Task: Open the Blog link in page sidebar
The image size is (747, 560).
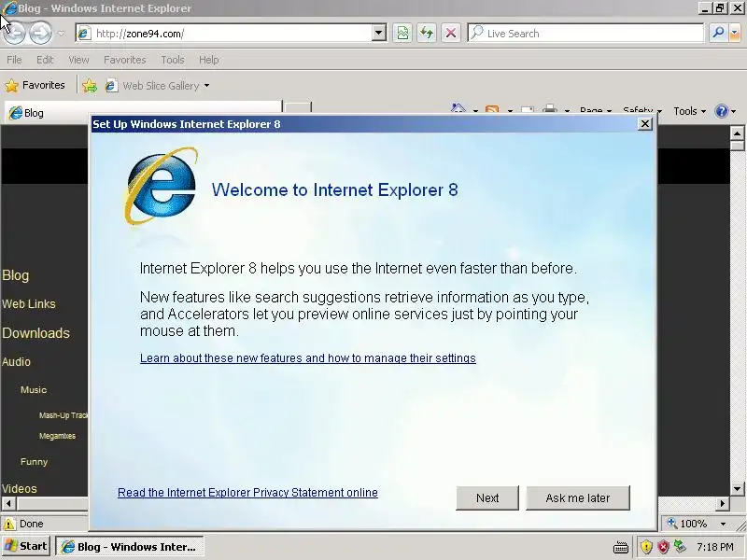Action: pyautogui.click(x=15, y=275)
